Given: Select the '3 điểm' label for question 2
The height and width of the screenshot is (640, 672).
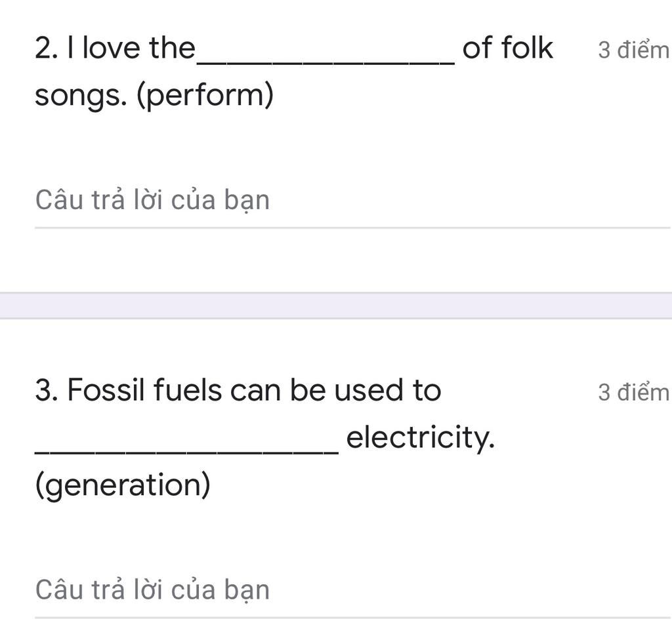Looking at the screenshot, I should pos(633,50).
